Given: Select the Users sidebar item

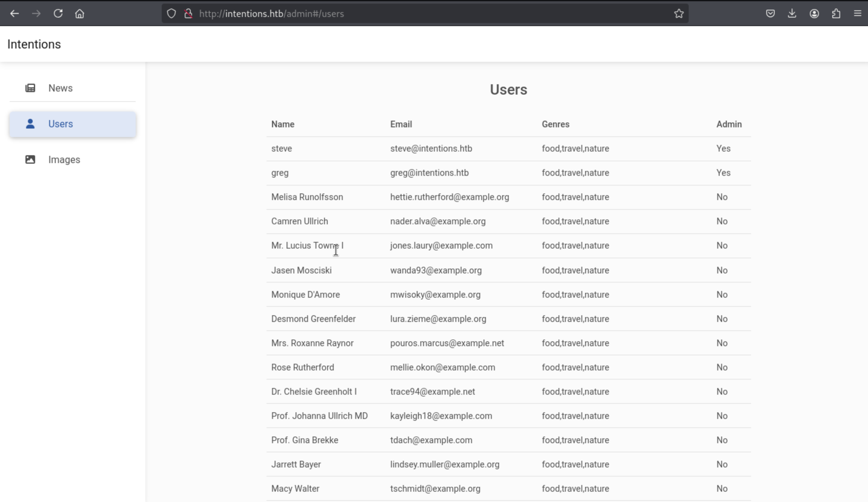Looking at the screenshot, I should pos(60,124).
